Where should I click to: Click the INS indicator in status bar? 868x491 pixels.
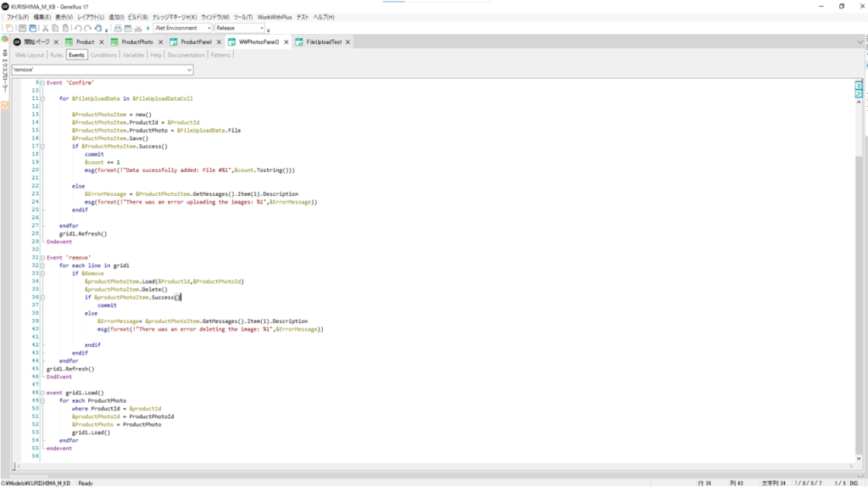click(854, 483)
